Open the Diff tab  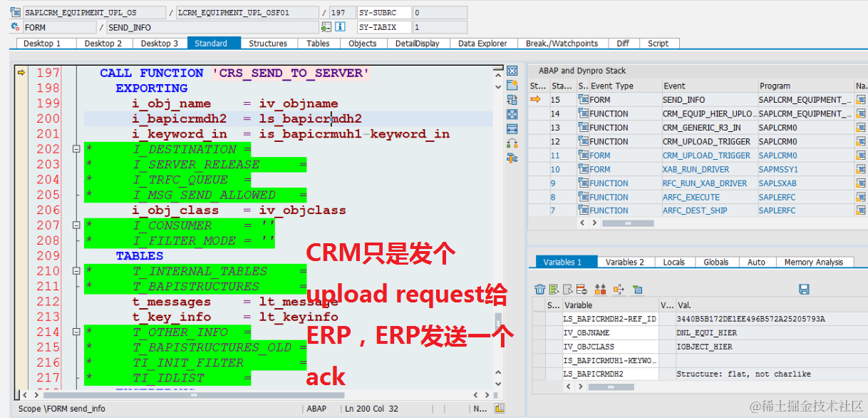[623, 44]
